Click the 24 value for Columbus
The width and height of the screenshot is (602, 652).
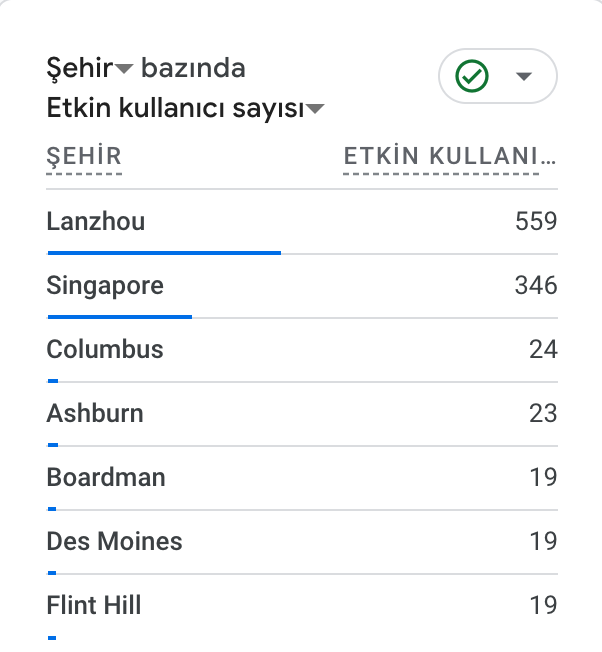(x=543, y=350)
